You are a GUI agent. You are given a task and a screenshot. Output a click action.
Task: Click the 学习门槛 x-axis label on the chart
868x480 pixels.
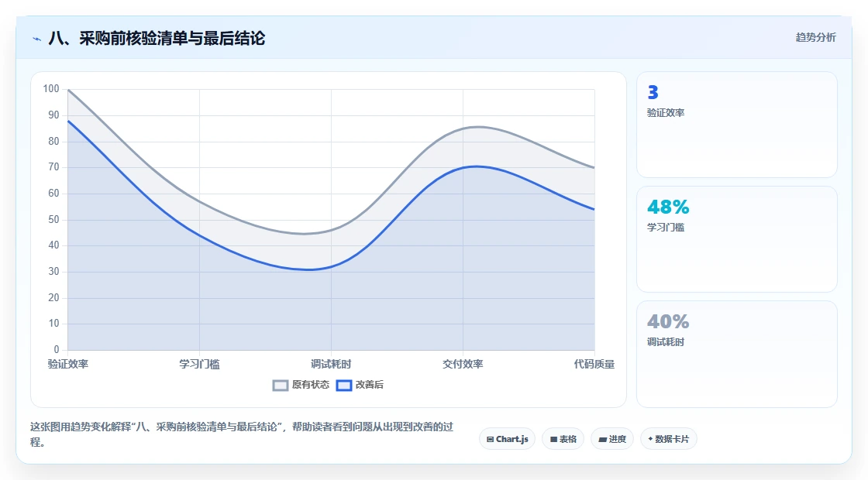[199, 365]
